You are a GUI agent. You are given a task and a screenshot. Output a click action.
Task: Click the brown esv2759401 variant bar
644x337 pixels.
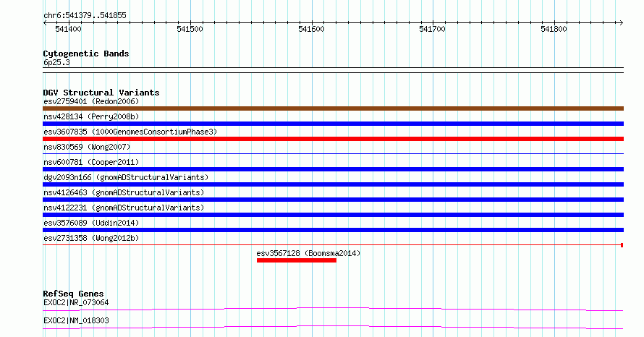pos(333,108)
